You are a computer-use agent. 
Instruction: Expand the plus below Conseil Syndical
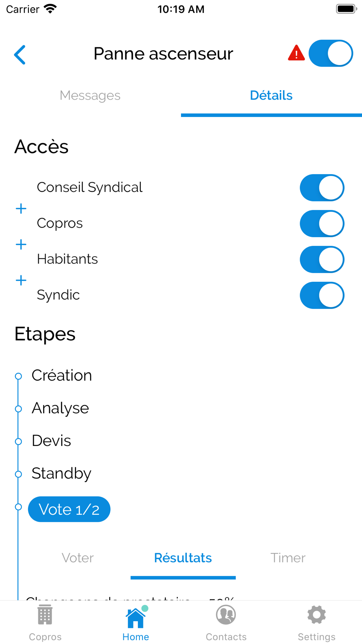[21, 209]
